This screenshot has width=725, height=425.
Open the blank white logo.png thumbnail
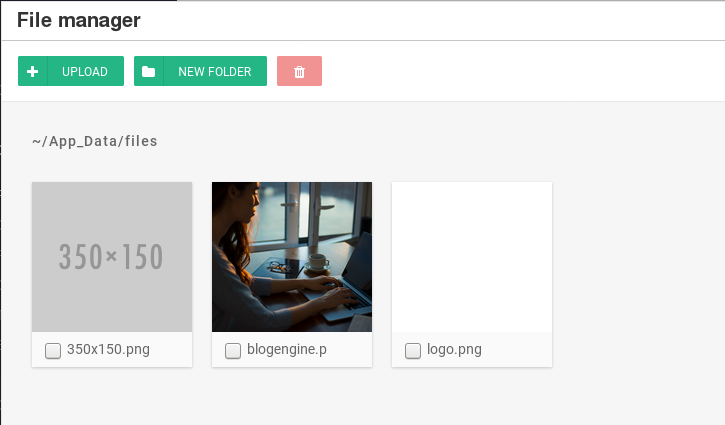pyautogui.click(x=472, y=257)
